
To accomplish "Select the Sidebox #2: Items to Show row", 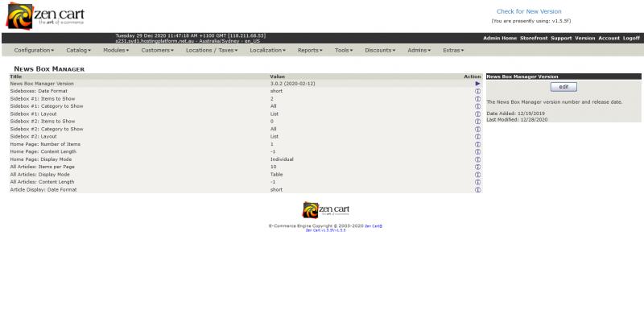I will pos(246,122).
